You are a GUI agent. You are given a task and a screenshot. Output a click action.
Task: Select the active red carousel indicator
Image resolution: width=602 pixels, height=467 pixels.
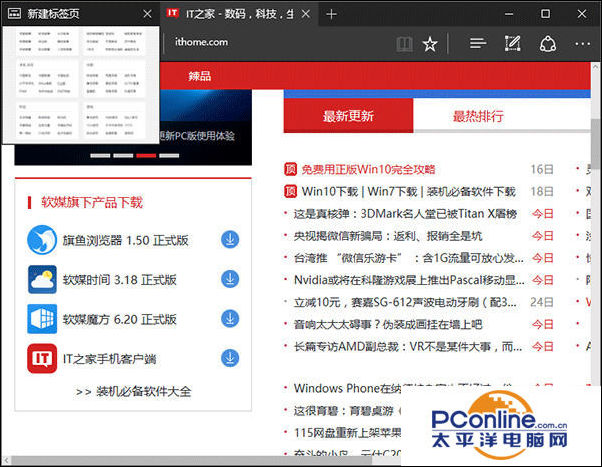coord(146,156)
